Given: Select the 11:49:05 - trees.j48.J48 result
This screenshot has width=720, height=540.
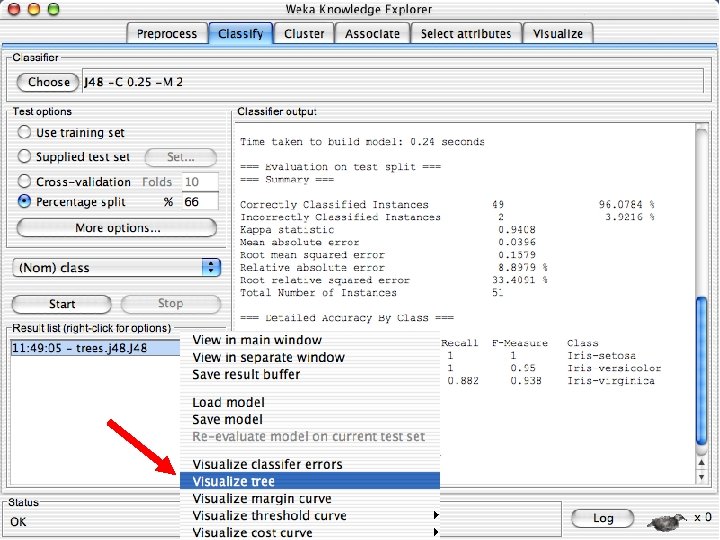Looking at the screenshot, I should pyautogui.click(x=95, y=348).
